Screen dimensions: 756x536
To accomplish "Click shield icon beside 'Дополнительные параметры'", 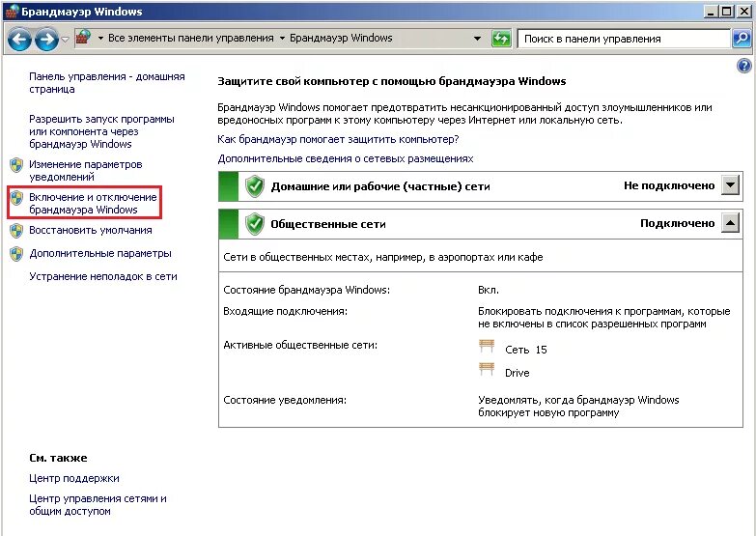I will (16, 254).
